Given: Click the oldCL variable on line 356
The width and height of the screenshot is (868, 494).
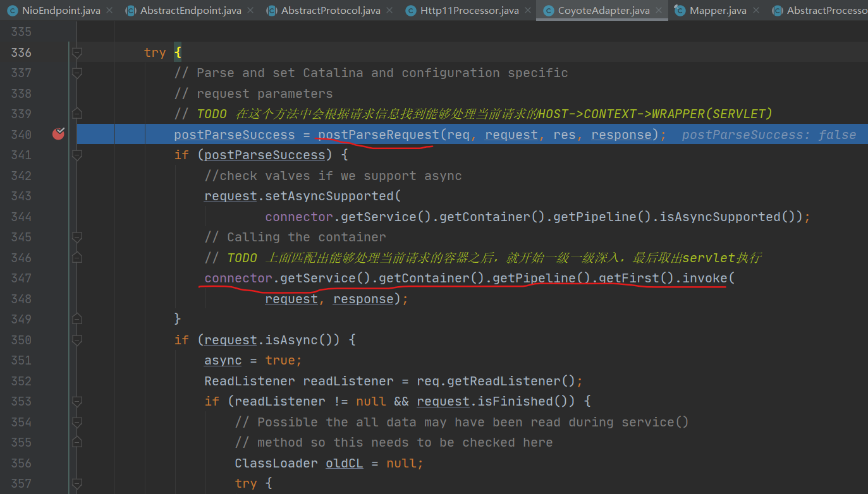Looking at the screenshot, I should pyautogui.click(x=345, y=463).
